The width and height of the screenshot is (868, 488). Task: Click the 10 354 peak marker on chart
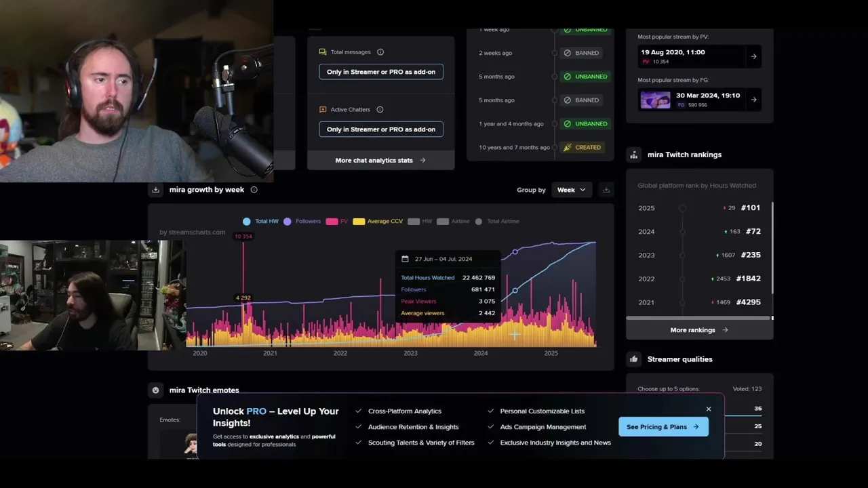[243, 237]
